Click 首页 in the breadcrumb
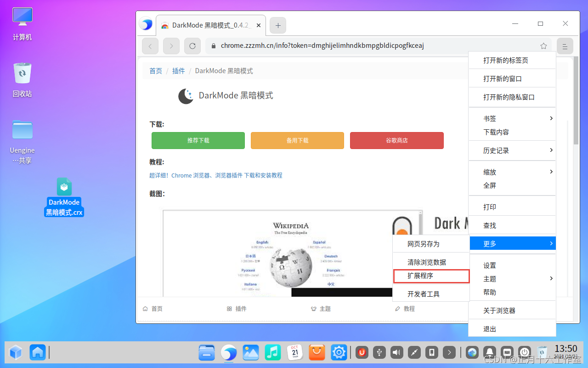This screenshot has width=588, height=368. click(x=156, y=71)
